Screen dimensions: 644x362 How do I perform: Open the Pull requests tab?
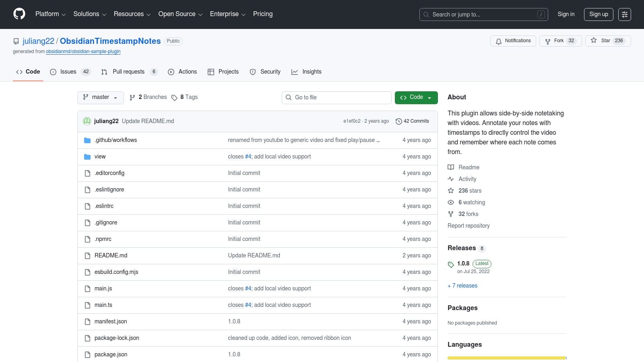pos(128,72)
